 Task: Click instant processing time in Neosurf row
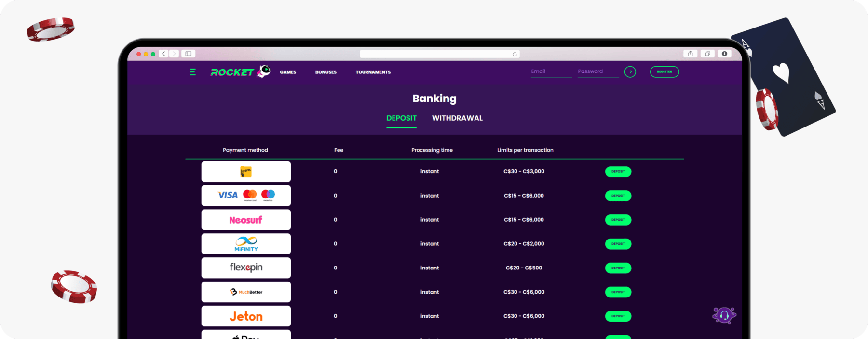click(x=430, y=220)
